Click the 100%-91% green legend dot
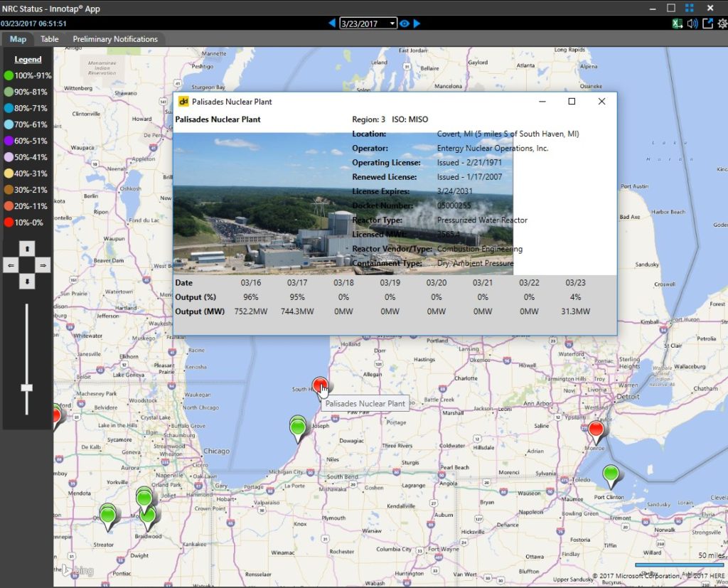 9,75
